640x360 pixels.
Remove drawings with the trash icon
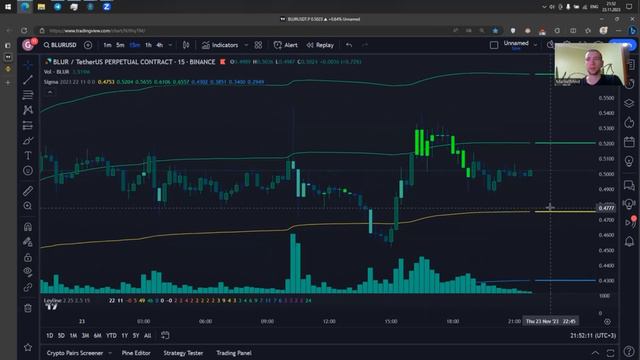(28, 308)
